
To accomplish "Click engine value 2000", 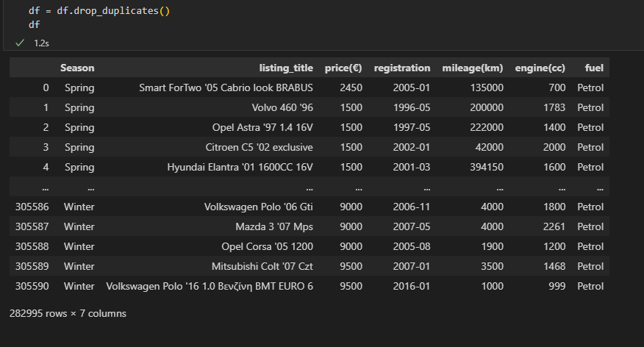I will point(554,147).
